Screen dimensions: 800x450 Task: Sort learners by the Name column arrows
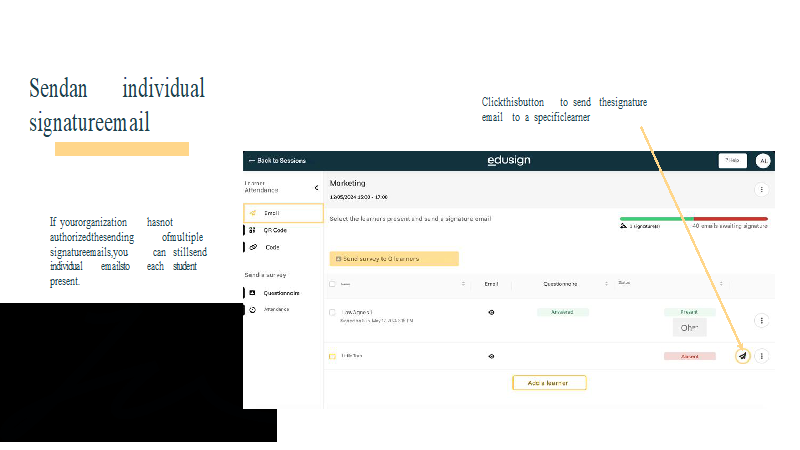coord(463,284)
